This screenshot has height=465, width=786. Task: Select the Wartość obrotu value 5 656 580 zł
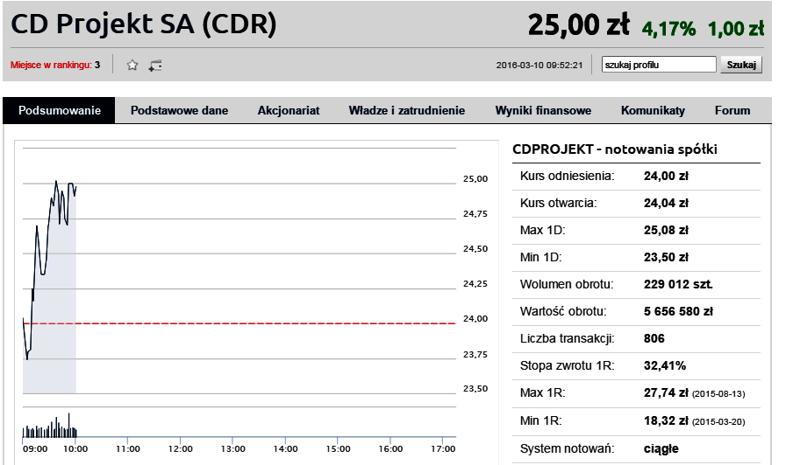pyautogui.click(x=678, y=311)
